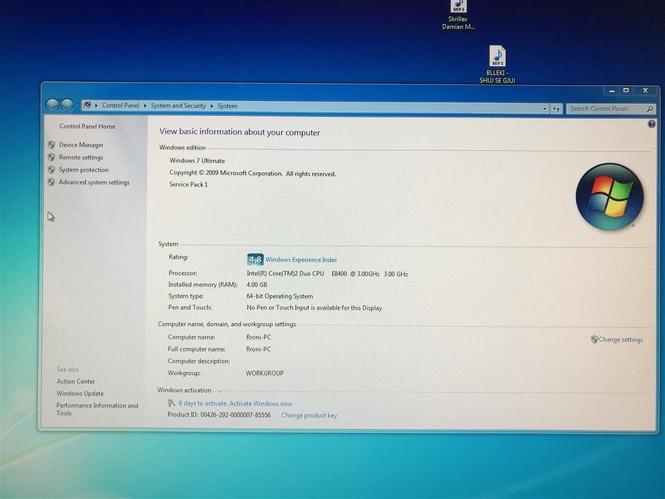The image size is (665, 499).
Task: Go to Control Panel in the breadcrumb
Action: (x=120, y=105)
